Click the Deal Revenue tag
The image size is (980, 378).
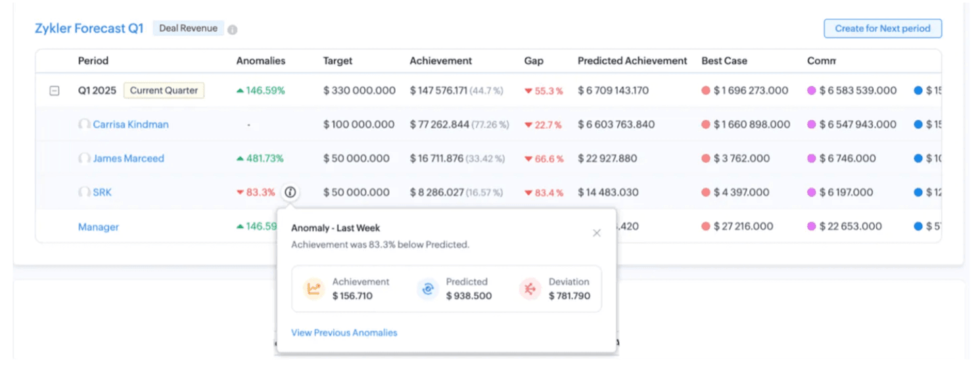pyautogui.click(x=188, y=29)
